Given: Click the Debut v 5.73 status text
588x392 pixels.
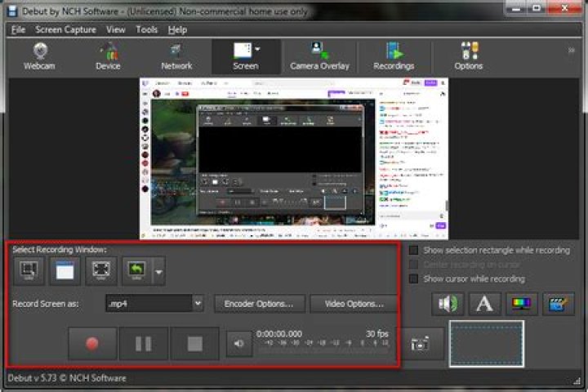Looking at the screenshot, I should pyautogui.click(x=67, y=378).
